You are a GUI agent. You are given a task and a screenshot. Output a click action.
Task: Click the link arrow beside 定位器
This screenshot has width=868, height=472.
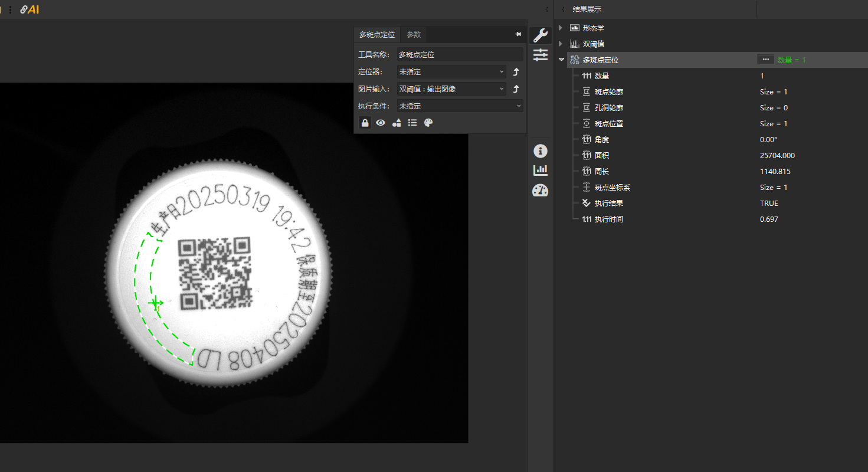(x=515, y=72)
